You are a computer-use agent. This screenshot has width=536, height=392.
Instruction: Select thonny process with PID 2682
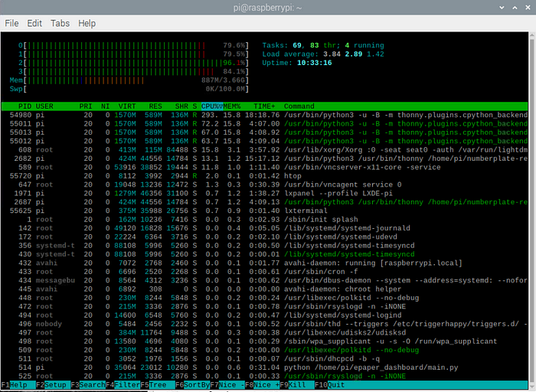265,158
